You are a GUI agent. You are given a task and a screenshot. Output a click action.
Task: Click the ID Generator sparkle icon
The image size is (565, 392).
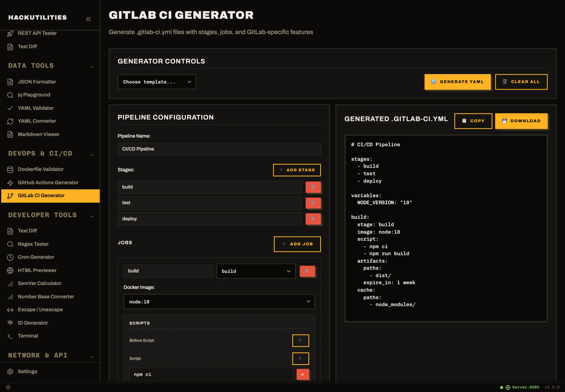pyautogui.click(x=10, y=323)
